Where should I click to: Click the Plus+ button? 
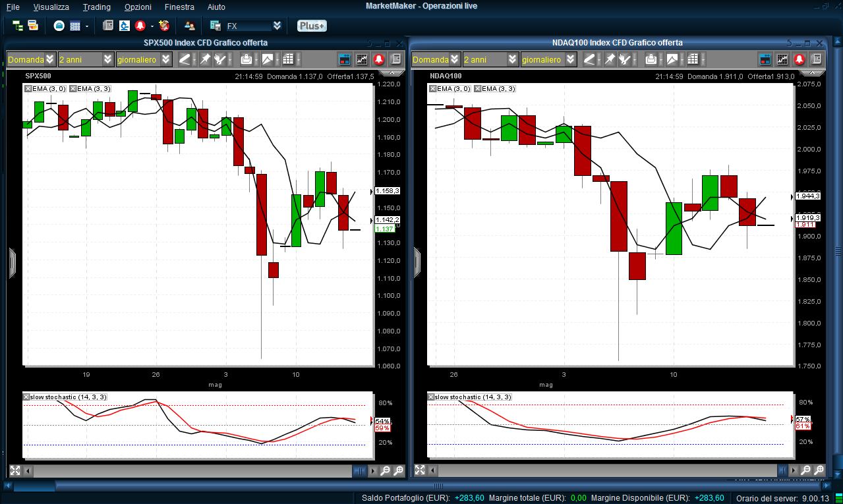311,26
